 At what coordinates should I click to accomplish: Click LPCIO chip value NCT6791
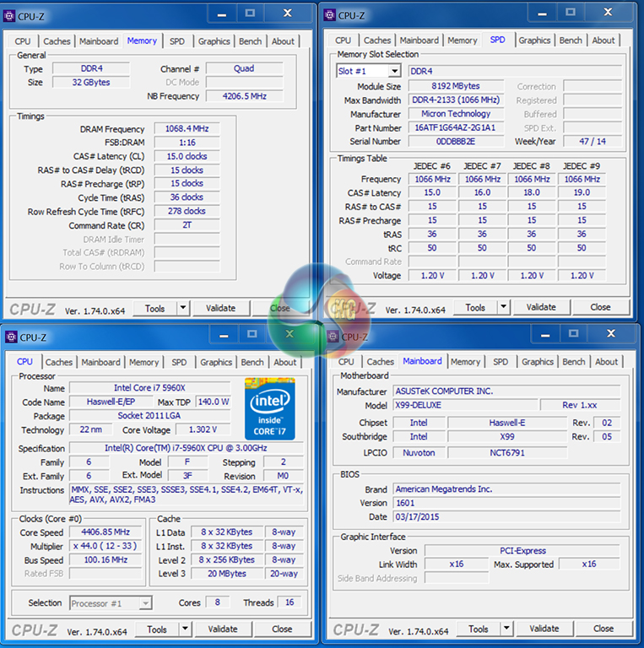tap(507, 452)
